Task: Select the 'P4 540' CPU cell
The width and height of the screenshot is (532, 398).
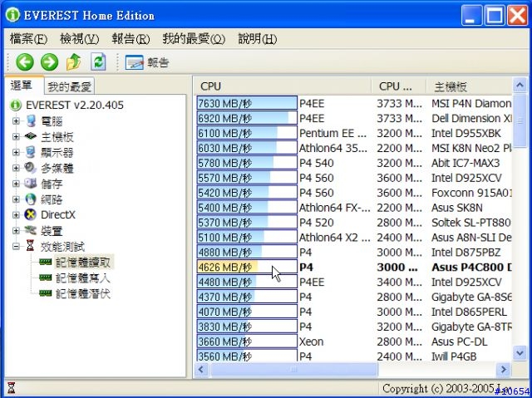Action: [x=316, y=163]
